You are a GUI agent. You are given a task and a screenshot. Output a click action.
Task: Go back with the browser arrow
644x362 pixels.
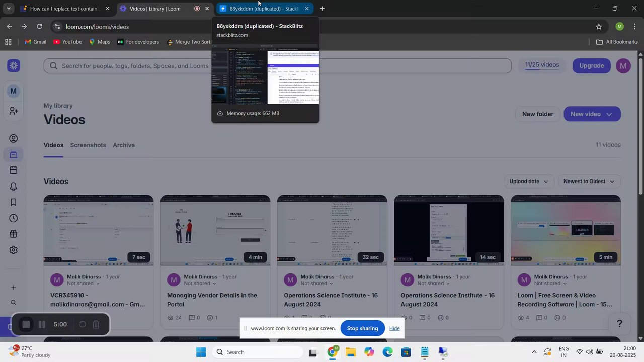tap(9, 27)
